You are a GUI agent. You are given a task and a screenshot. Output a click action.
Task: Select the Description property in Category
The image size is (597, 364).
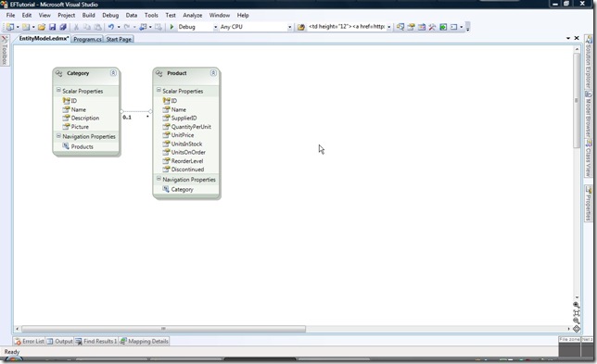pyautogui.click(x=85, y=118)
